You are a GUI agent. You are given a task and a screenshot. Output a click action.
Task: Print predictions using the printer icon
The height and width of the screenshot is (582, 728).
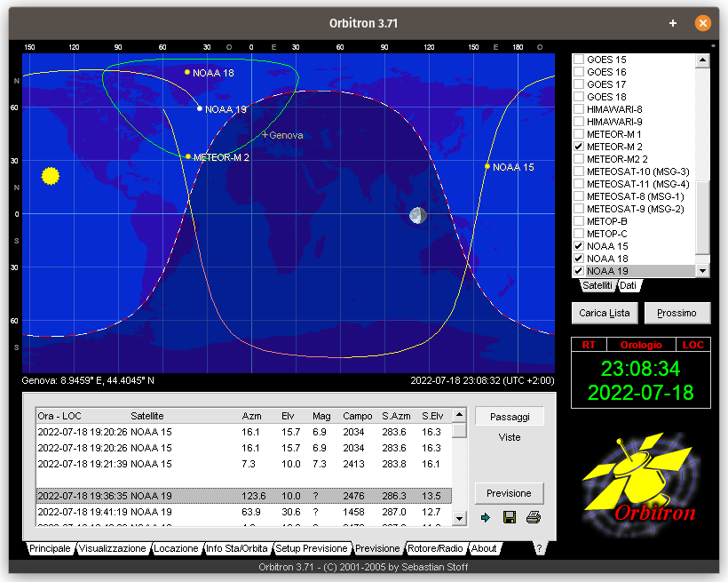(x=533, y=517)
